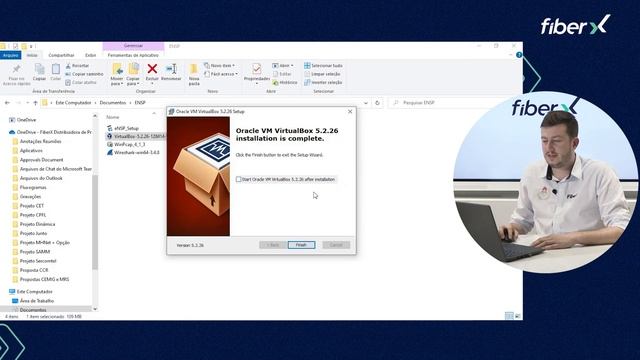The height and width of the screenshot is (360, 640).
Task: Open the Novo item dropdown
Action: pos(220,65)
